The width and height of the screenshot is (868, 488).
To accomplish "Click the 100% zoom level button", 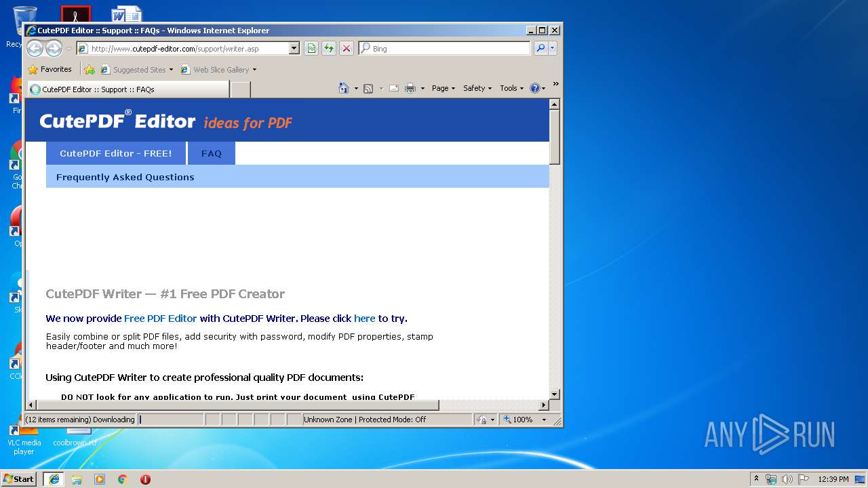I will point(518,420).
